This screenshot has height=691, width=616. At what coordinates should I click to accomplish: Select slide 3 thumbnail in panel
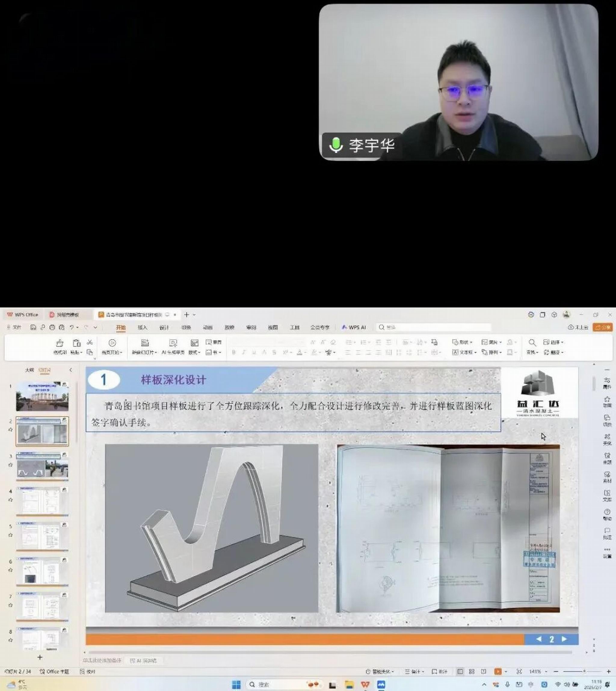[x=42, y=467]
